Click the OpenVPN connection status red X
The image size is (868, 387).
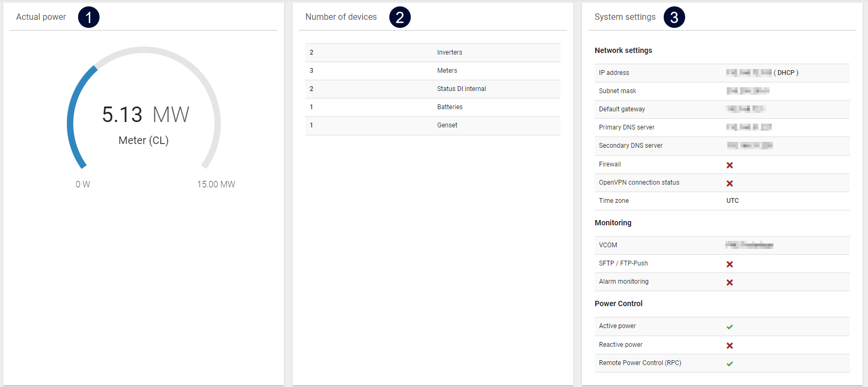[729, 184]
